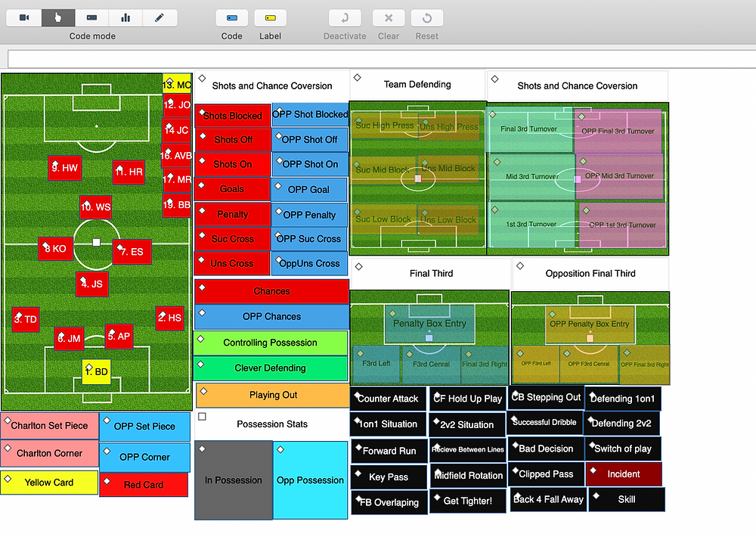756x537 pixels.
Task: Click the red Shots Blocked code
Action: 232,116
